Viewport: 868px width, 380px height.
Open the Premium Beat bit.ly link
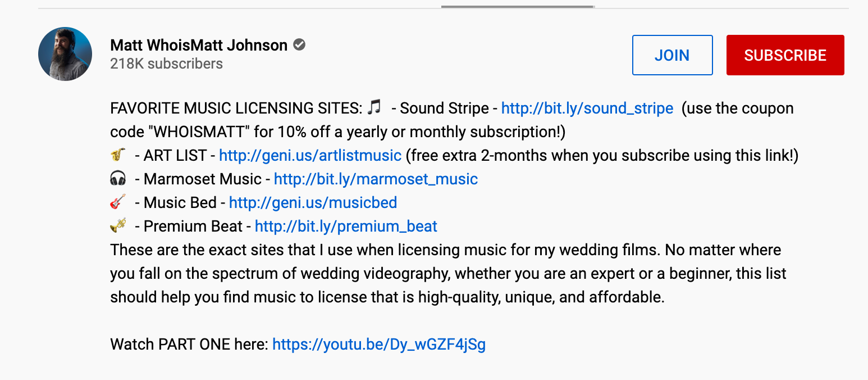click(x=346, y=226)
